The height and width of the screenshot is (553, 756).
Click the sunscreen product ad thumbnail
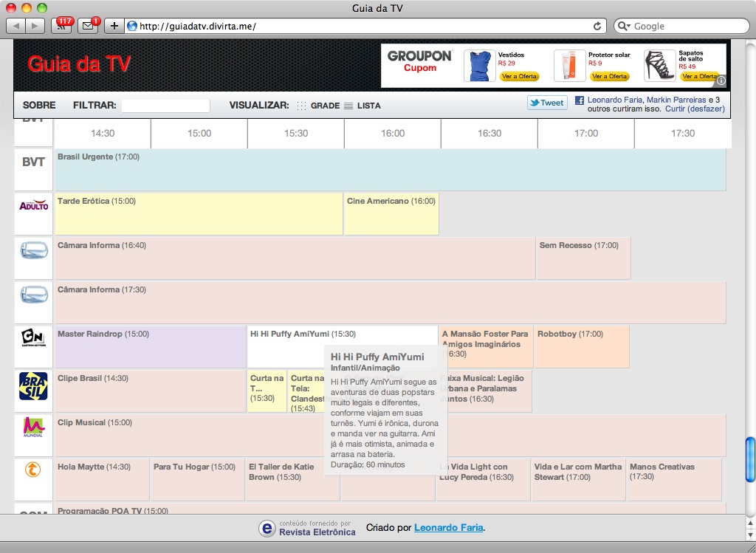coord(569,66)
